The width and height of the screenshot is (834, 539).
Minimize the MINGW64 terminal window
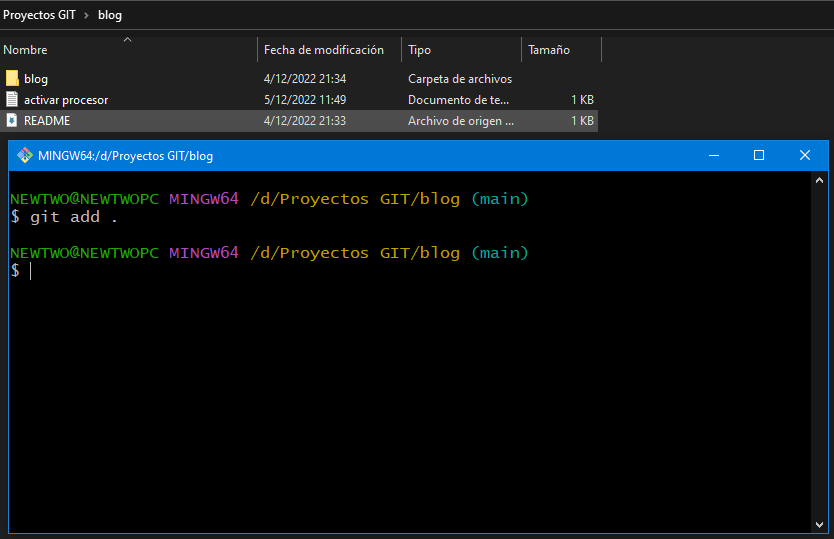coord(713,155)
